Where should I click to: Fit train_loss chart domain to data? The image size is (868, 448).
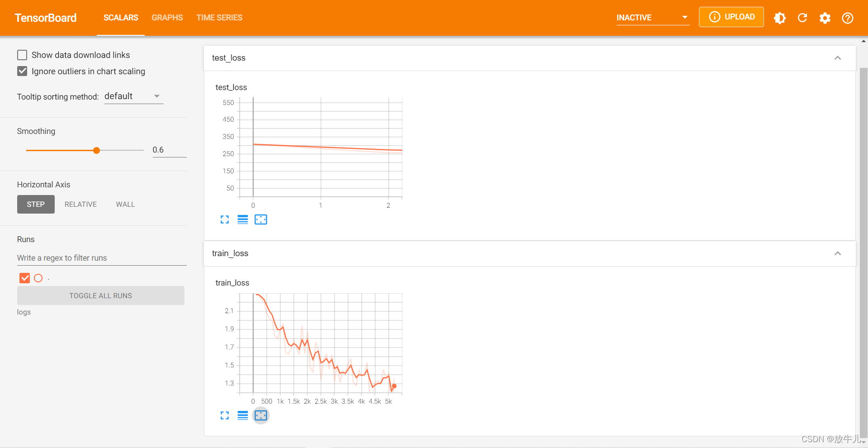(x=260, y=415)
